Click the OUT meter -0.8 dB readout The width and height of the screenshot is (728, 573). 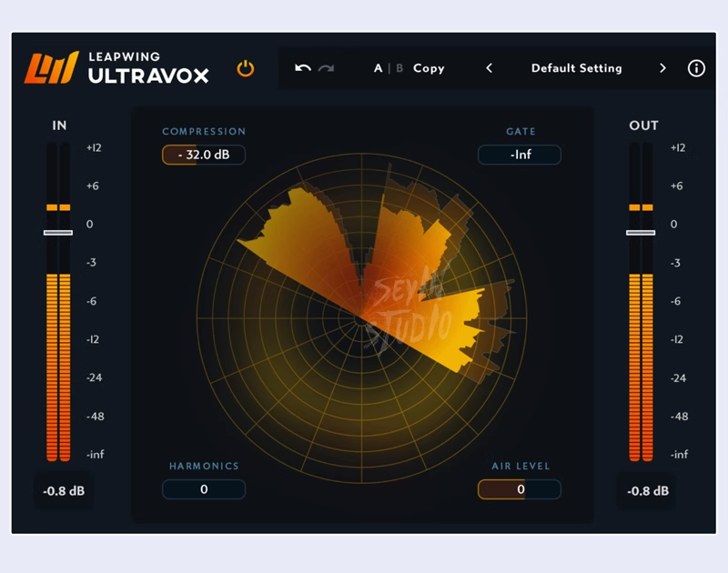pyautogui.click(x=645, y=491)
